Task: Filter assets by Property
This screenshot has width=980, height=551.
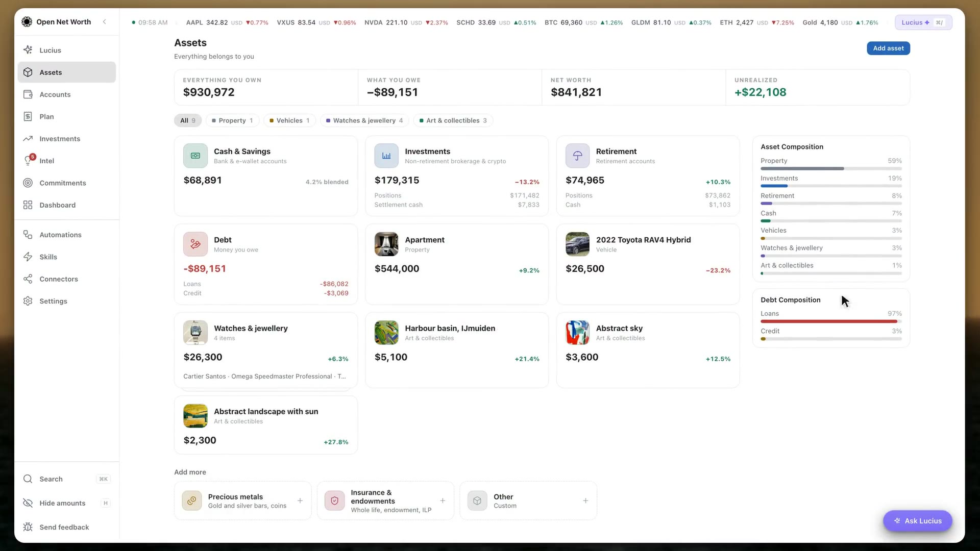Action: click(x=232, y=120)
